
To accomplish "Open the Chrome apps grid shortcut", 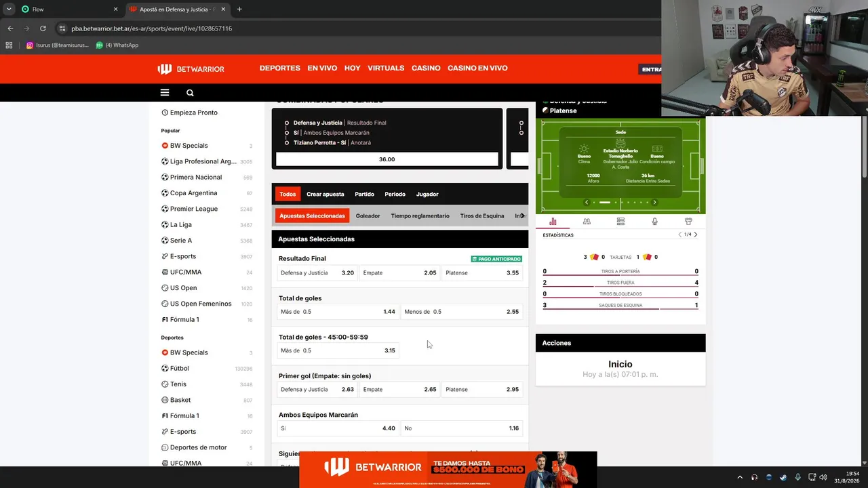I will point(9,45).
